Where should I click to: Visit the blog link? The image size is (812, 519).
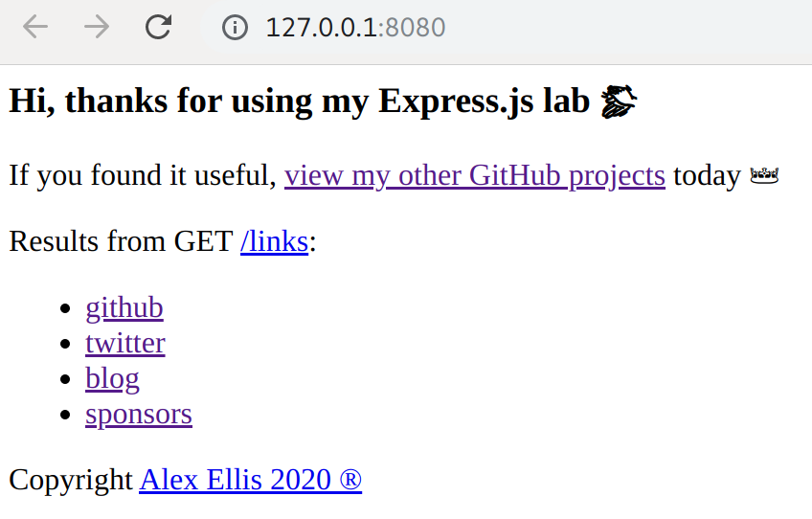pyautogui.click(x=112, y=378)
